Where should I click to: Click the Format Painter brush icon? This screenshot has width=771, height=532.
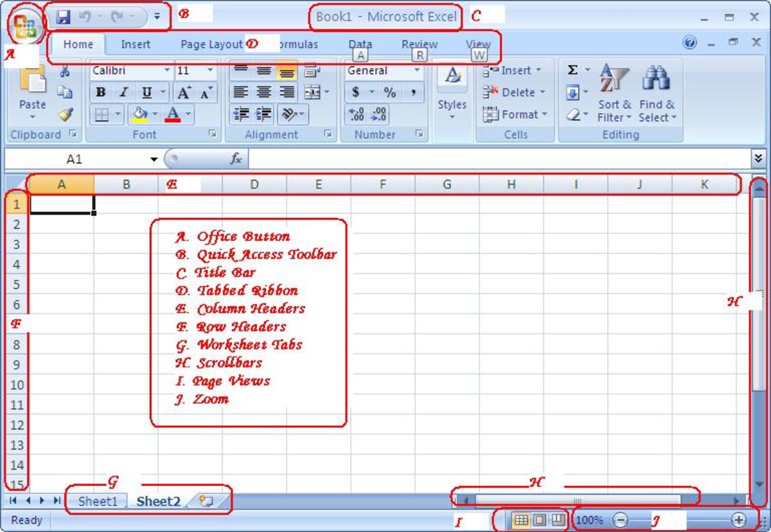coord(66,114)
